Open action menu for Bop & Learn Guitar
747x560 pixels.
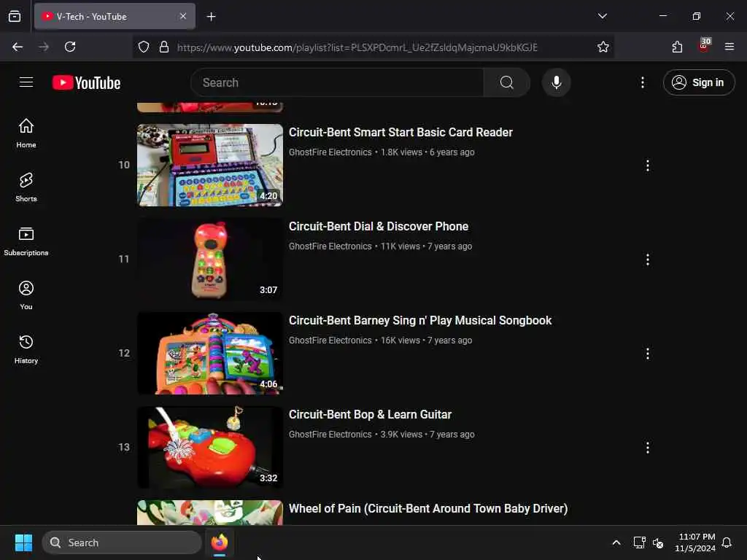pyautogui.click(x=647, y=448)
